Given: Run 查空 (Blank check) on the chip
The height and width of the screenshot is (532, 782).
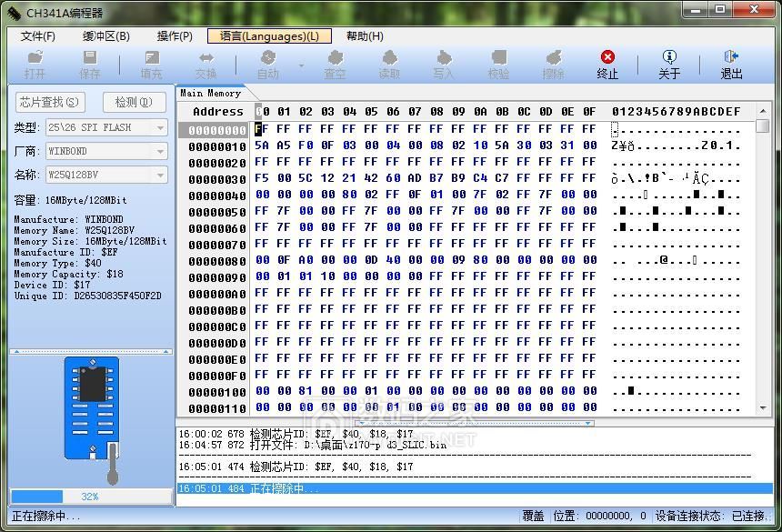Looking at the screenshot, I should pyautogui.click(x=335, y=64).
